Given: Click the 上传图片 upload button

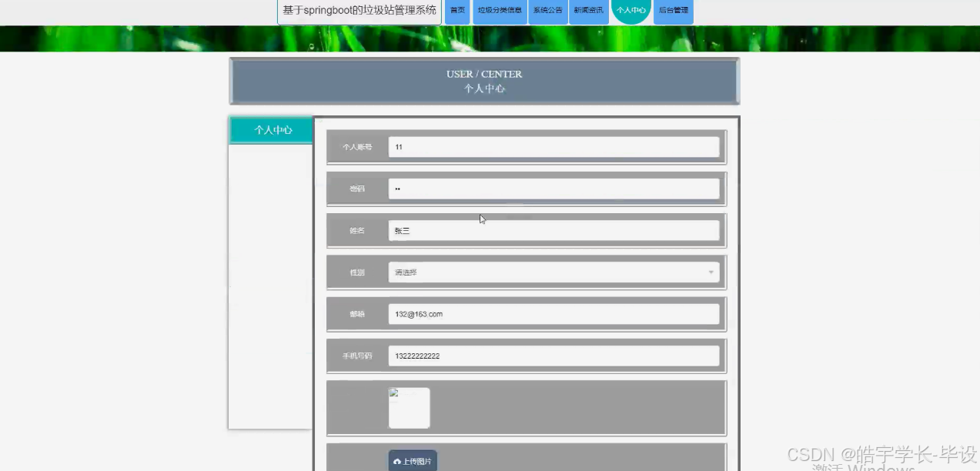Looking at the screenshot, I should tap(411, 460).
